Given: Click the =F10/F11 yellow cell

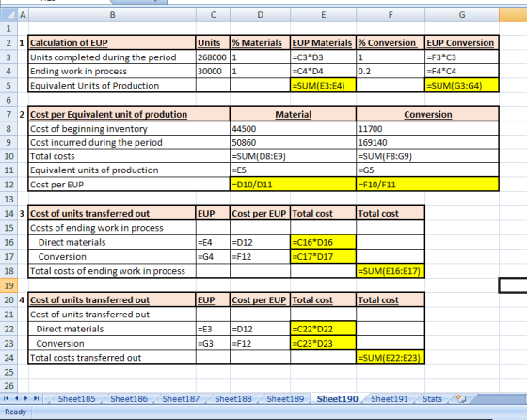Looking at the screenshot, I should (428, 185).
